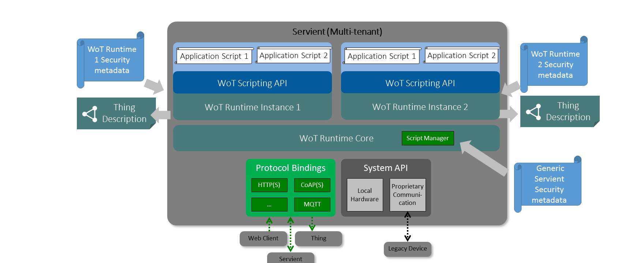Click the share icon beside WoT Runtime Instance 2
This screenshot has height=263, width=644.
tap(533, 112)
